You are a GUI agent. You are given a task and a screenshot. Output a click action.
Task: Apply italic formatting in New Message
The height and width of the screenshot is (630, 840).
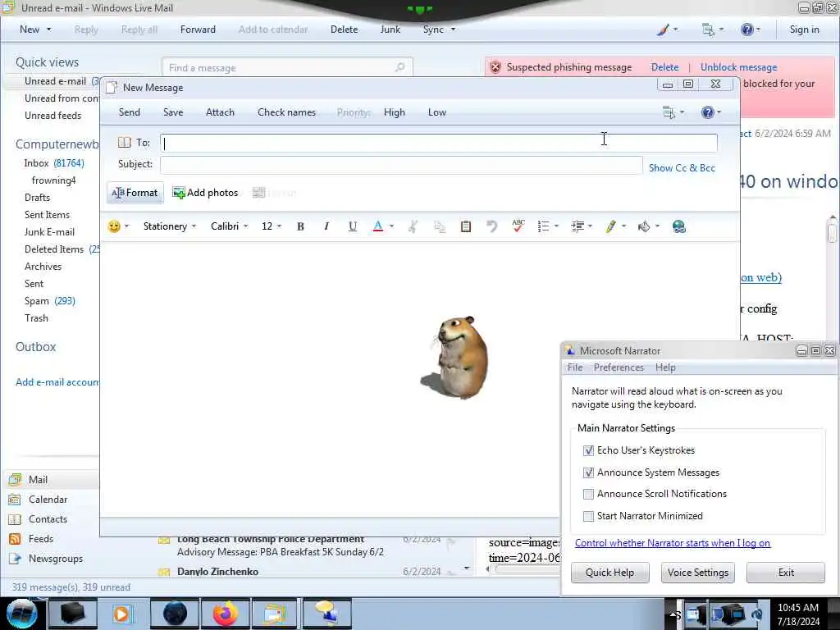(326, 226)
